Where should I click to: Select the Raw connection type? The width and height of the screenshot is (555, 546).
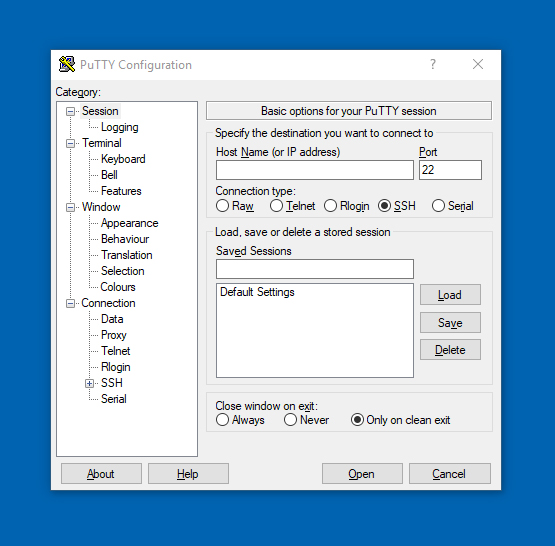pos(222,206)
